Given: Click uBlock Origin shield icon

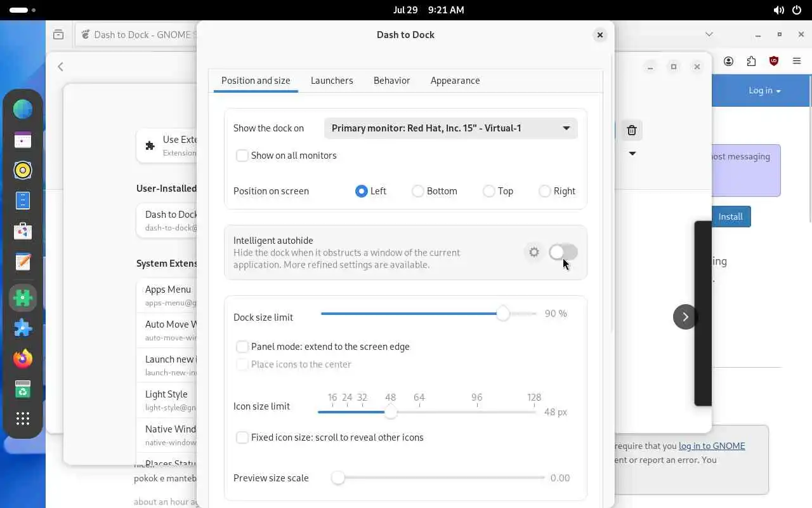Looking at the screenshot, I should pyautogui.click(x=774, y=61).
